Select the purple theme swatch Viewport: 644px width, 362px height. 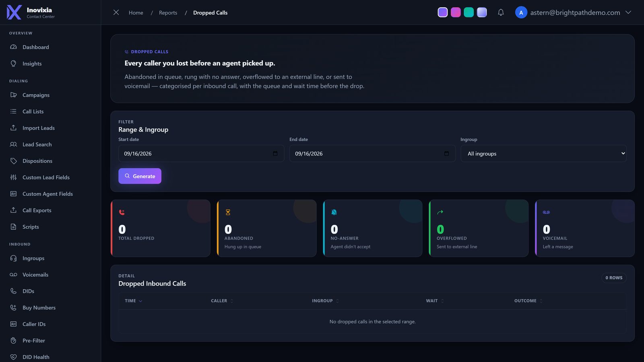(x=443, y=12)
